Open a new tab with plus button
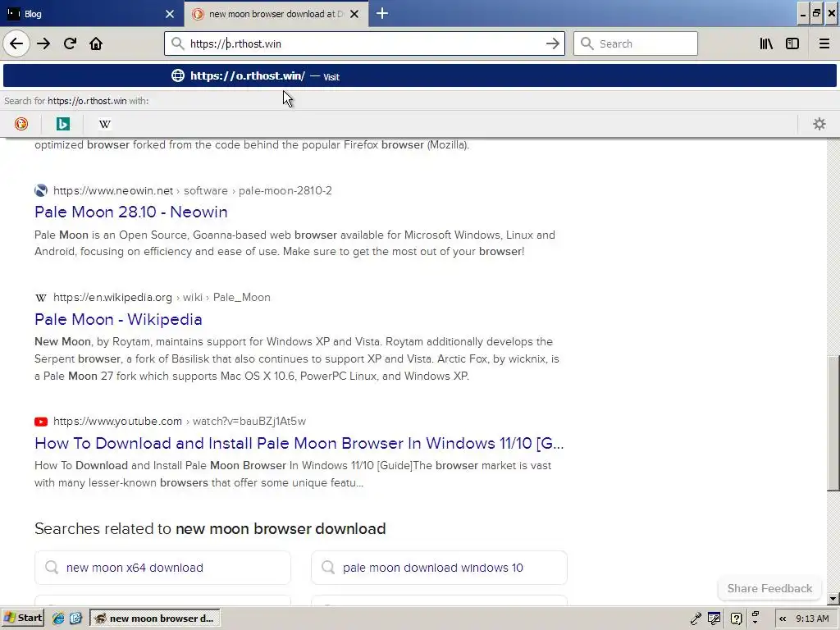 382,14
